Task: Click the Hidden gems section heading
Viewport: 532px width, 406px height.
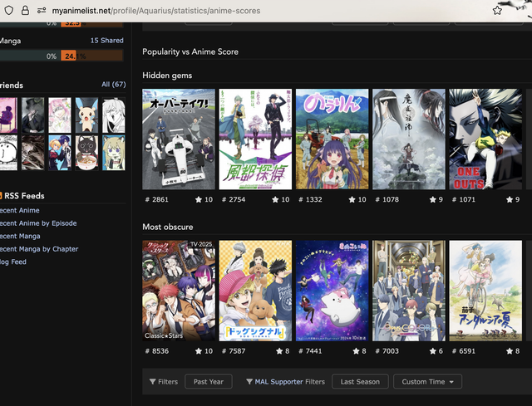Action: [167, 76]
